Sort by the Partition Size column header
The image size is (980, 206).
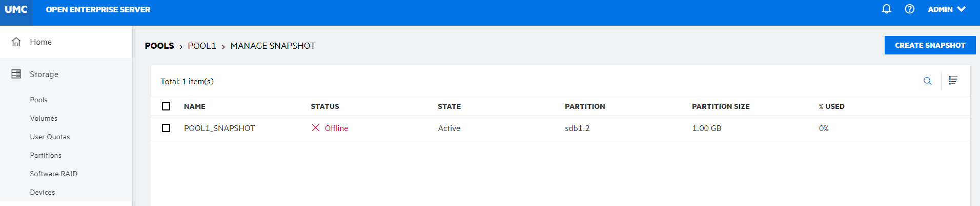coord(721,107)
